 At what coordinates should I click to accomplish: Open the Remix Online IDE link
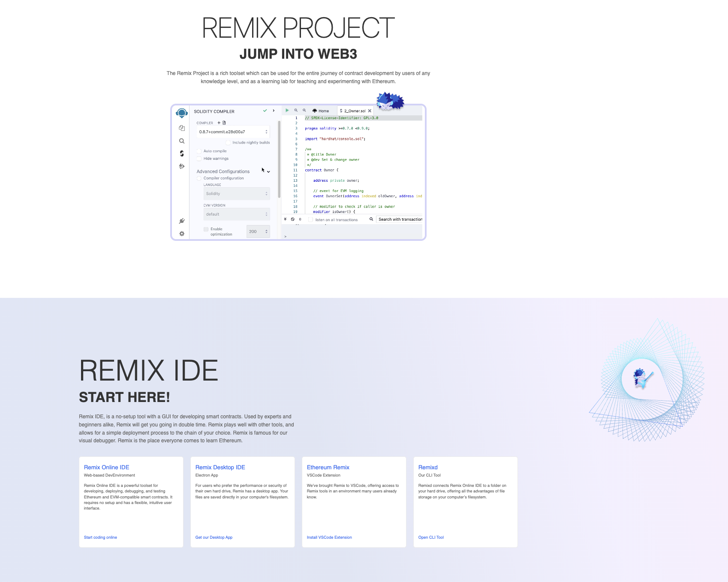point(106,467)
